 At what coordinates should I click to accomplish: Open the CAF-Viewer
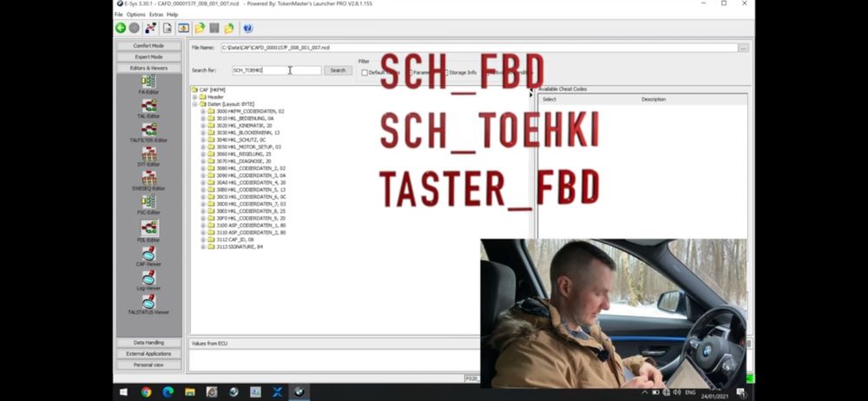tap(148, 256)
